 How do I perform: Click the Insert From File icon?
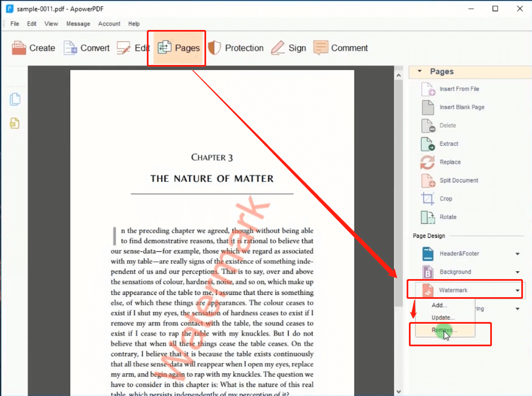point(428,89)
